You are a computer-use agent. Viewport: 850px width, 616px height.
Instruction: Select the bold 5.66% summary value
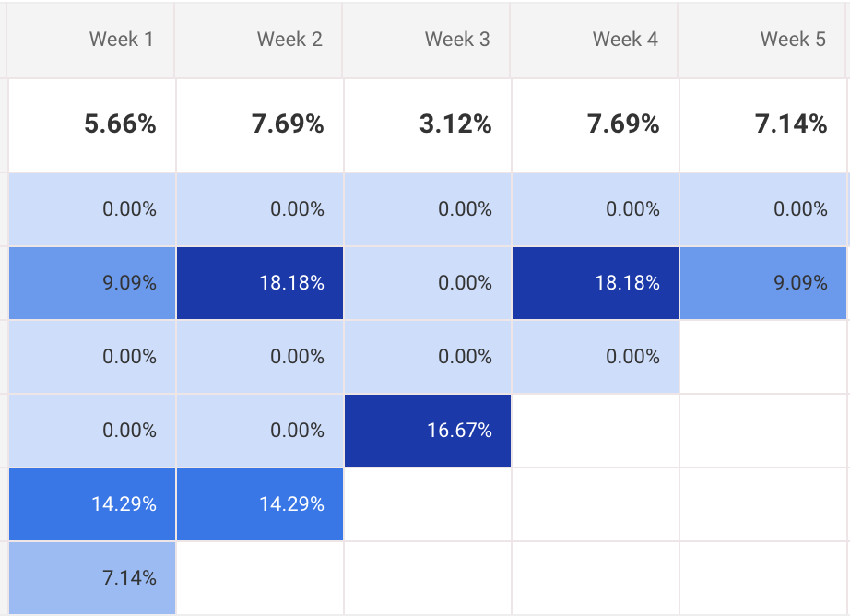click(120, 125)
